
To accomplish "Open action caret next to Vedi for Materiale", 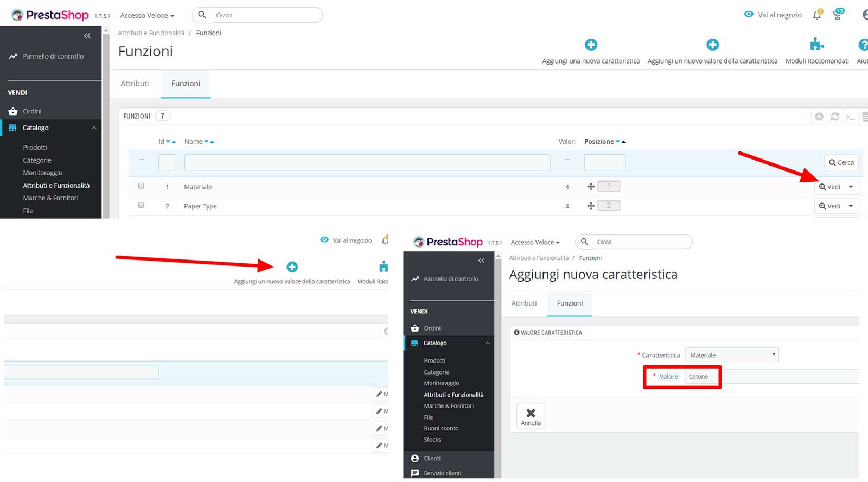I will coord(851,187).
